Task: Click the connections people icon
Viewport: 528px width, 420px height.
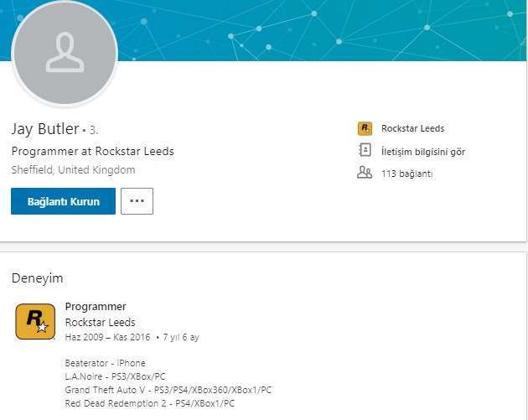Action: click(365, 173)
